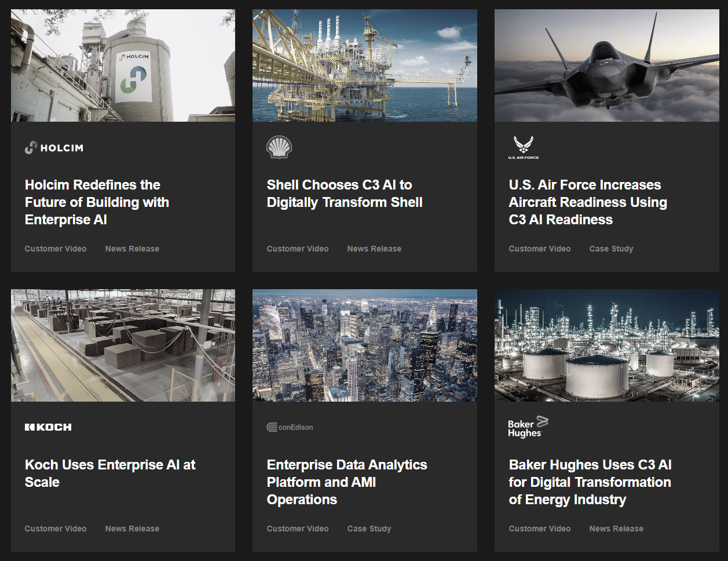The height and width of the screenshot is (561, 728).
Task: Open the Holcim Redefines the Future headline
Action: tap(97, 202)
